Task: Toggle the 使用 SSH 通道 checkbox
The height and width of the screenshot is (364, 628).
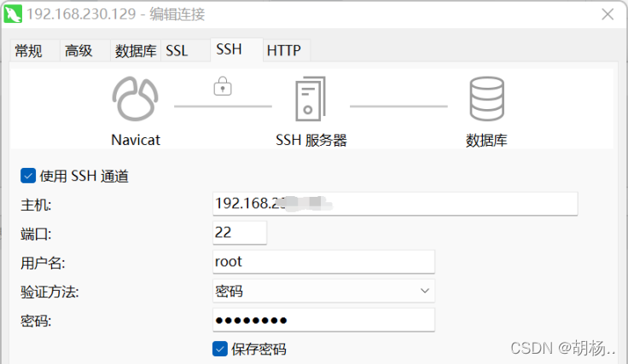Action: coord(28,176)
